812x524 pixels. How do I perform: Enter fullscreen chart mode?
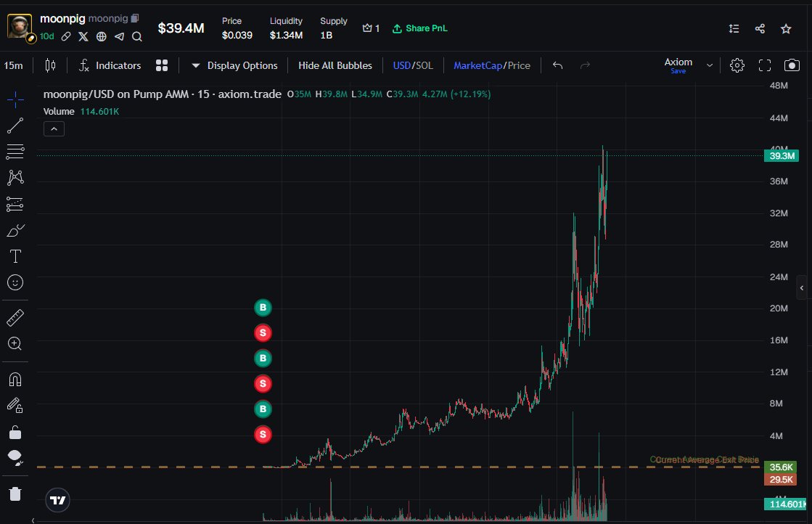pos(764,65)
